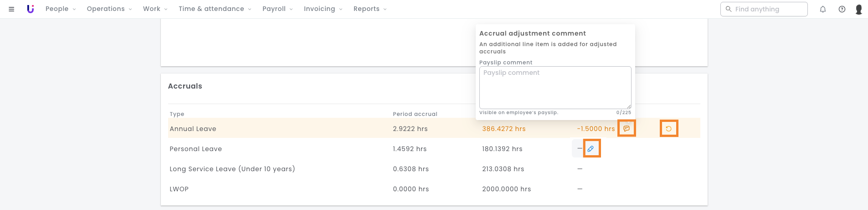868x210 pixels.
Task: Click into the Payslip comment text area
Action: pos(555,88)
